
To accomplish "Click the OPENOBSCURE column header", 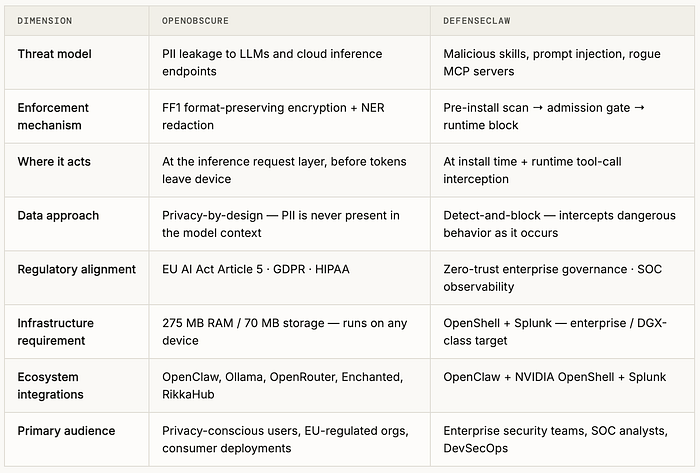I will [195, 21].
